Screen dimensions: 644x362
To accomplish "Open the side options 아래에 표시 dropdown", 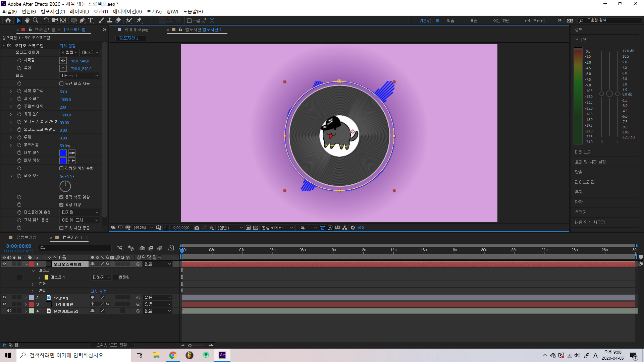I will coord(80,220).
